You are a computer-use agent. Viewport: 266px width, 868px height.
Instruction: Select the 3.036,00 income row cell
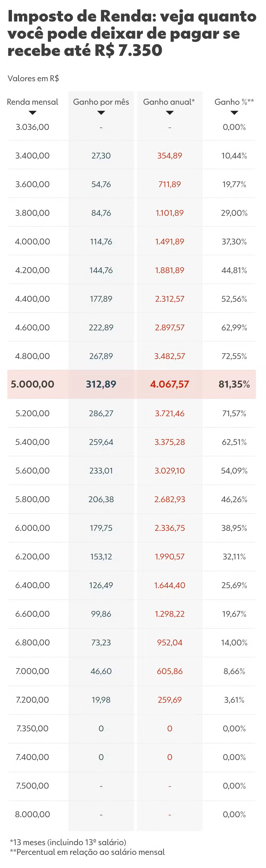[x=32, y=127]
